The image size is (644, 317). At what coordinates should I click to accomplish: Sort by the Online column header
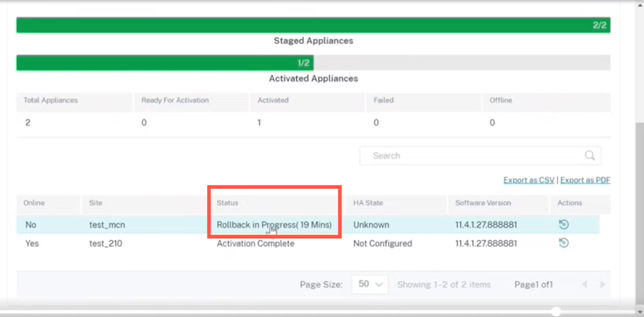point(34,202)
